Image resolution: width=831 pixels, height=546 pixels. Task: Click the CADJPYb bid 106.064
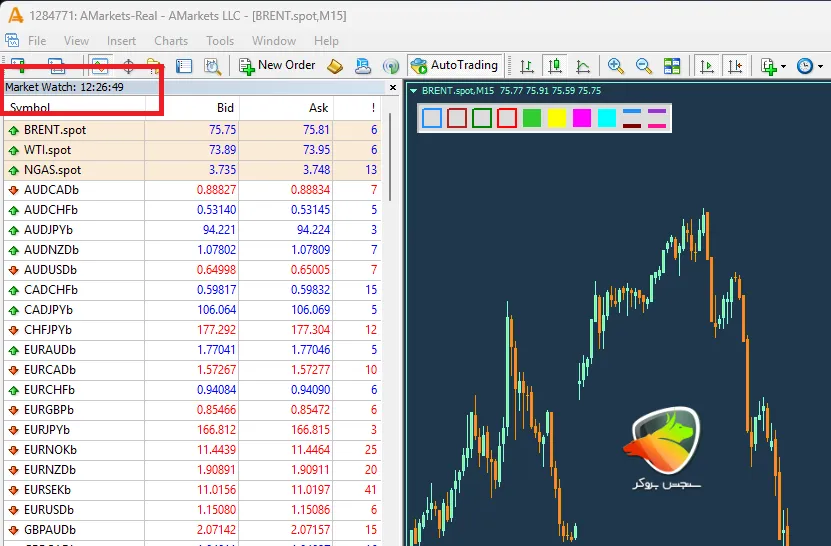coord(216,310)
